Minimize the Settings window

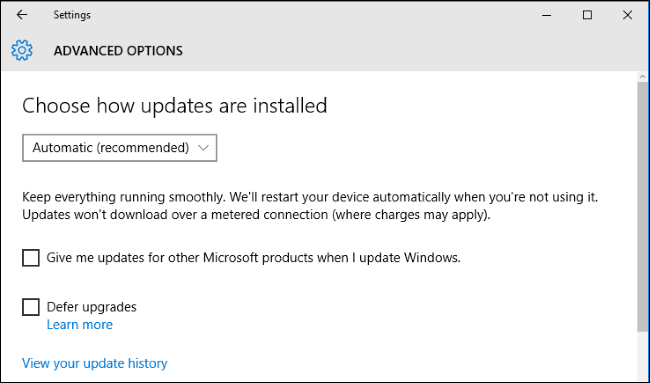tap(546, 15)
